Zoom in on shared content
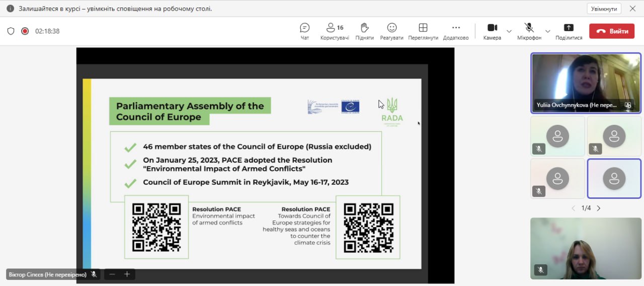The width and height of the screenshot is (644, 286). pyautogui.click(x=127, y=274)
